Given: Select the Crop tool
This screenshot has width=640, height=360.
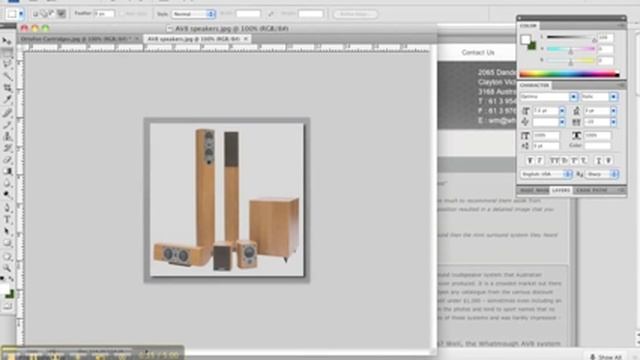Looking at the screenshot, I should (x=7, y=88).
